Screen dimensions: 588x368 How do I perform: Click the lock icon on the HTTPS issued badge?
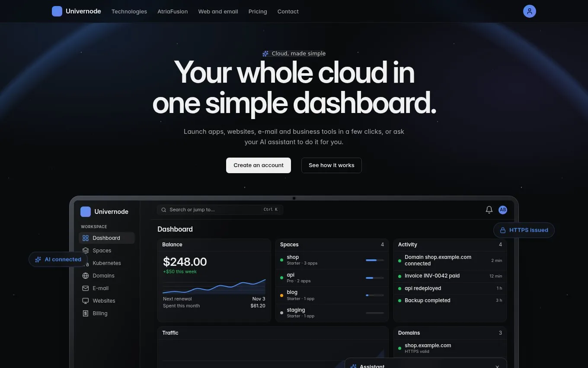coord(503,230)
